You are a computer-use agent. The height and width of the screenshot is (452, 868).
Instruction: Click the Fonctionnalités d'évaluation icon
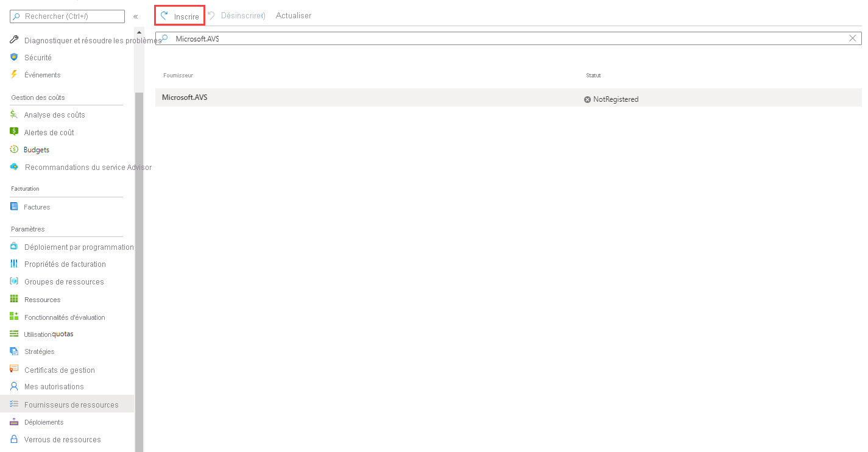click(15, 317)
